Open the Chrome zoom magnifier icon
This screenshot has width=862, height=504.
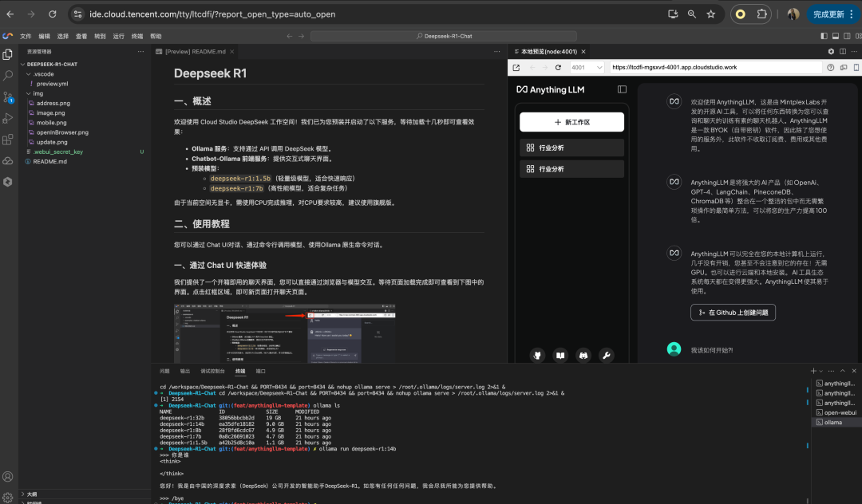click(x=691, y=14)
